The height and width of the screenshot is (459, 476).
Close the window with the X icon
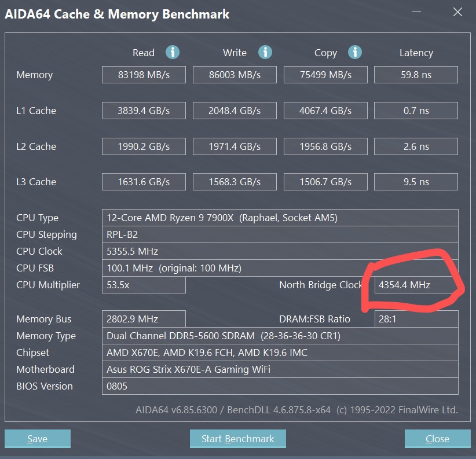tap(457, 12)
